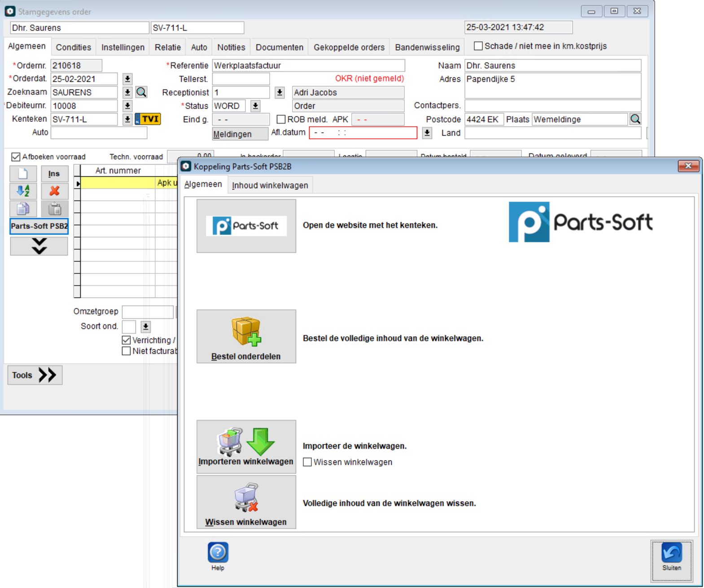The height and width of the screenshot is (588, 704).
Task: Tick Niet facturabel checkbox
Action: click(x=126, y=351)
